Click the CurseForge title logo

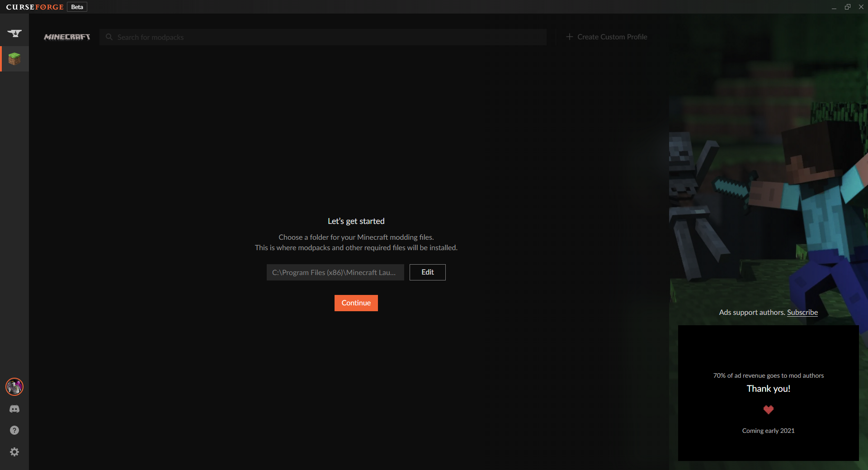click(35, 7)
